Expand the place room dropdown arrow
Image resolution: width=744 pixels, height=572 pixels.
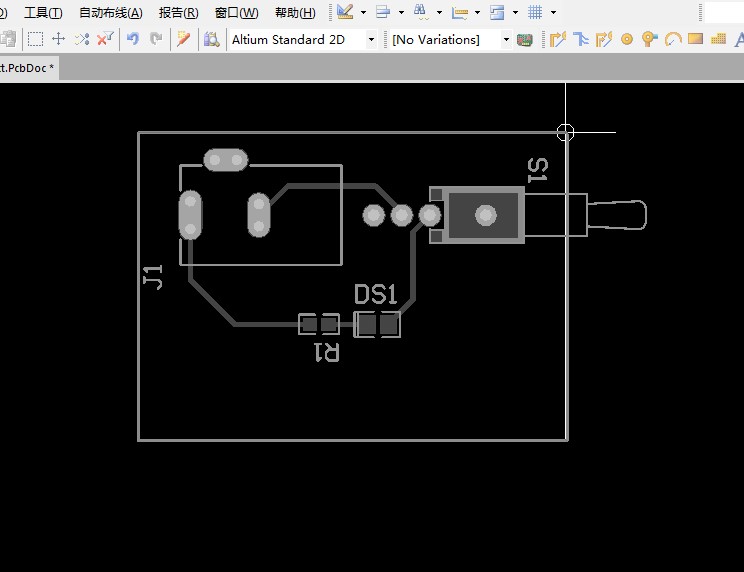515,12
